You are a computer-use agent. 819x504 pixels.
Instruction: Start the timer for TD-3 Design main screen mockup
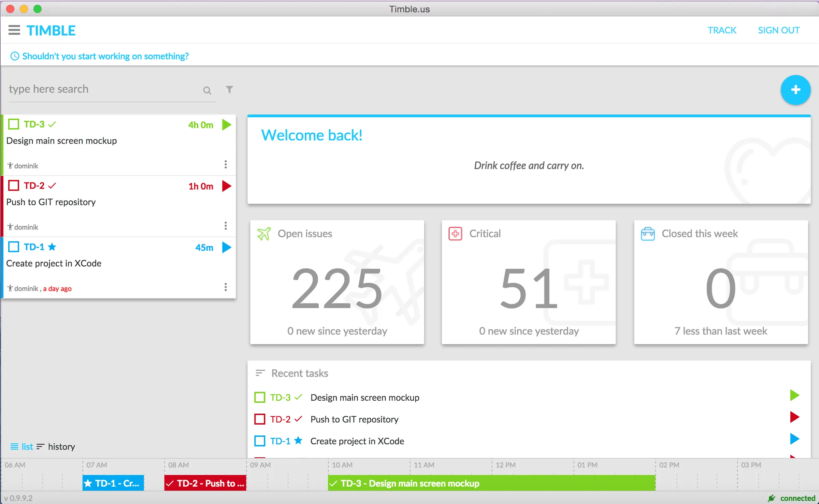coord(226,125)
